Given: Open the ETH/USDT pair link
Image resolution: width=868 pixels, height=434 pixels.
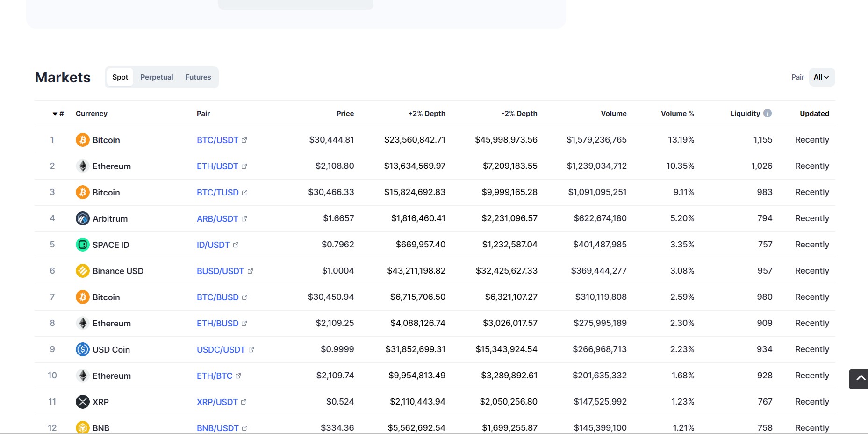Looking at the screenshot, I should coord(217,166).
